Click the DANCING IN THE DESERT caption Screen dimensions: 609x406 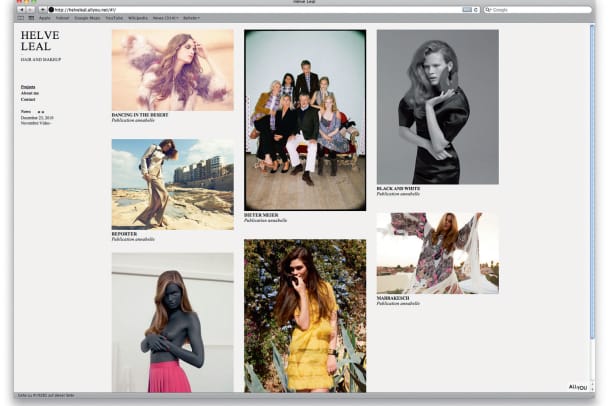coord(140,115)
